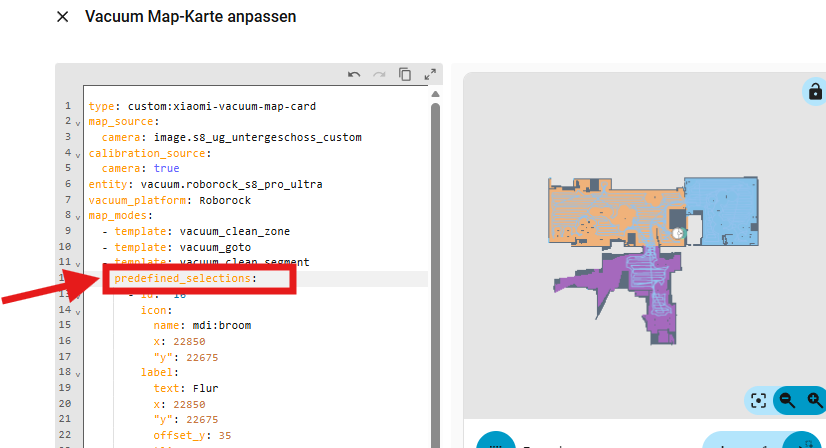
Task: Click the zoom in magnifier on map
Action: click(814, 400)
